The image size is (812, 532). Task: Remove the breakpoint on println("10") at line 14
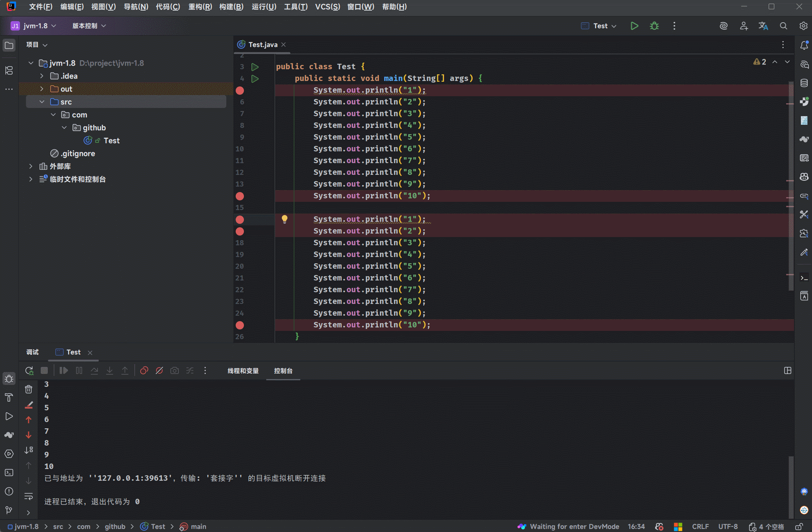tap(240, 196)
